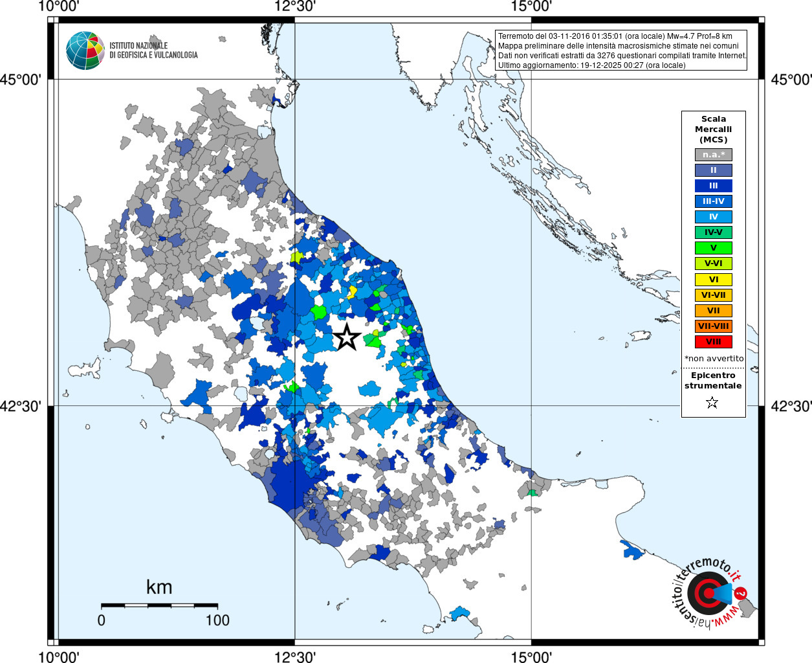The width and height of the screenshot is (812, 663).
Task: Click the 'Terremoto del 03-11-2016' header line
Action: click(x=615, y=36)
